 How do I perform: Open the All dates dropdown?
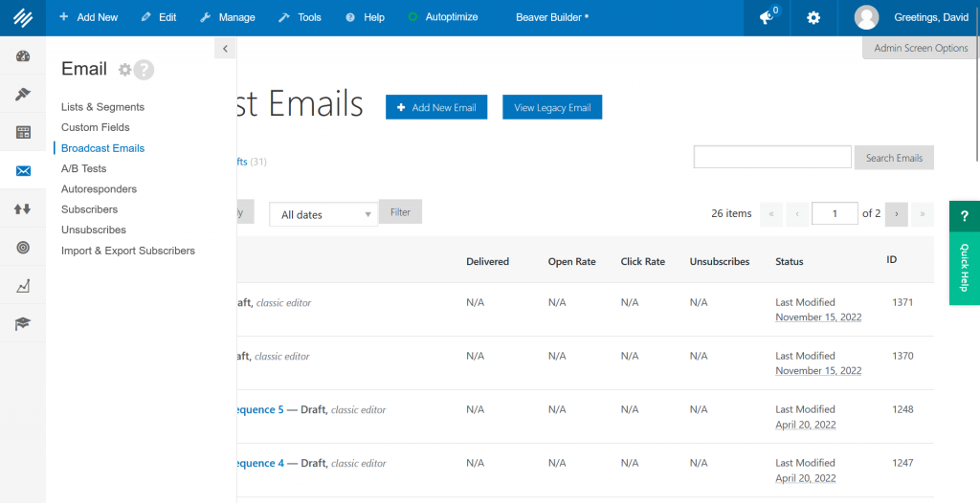click(324, 215)
